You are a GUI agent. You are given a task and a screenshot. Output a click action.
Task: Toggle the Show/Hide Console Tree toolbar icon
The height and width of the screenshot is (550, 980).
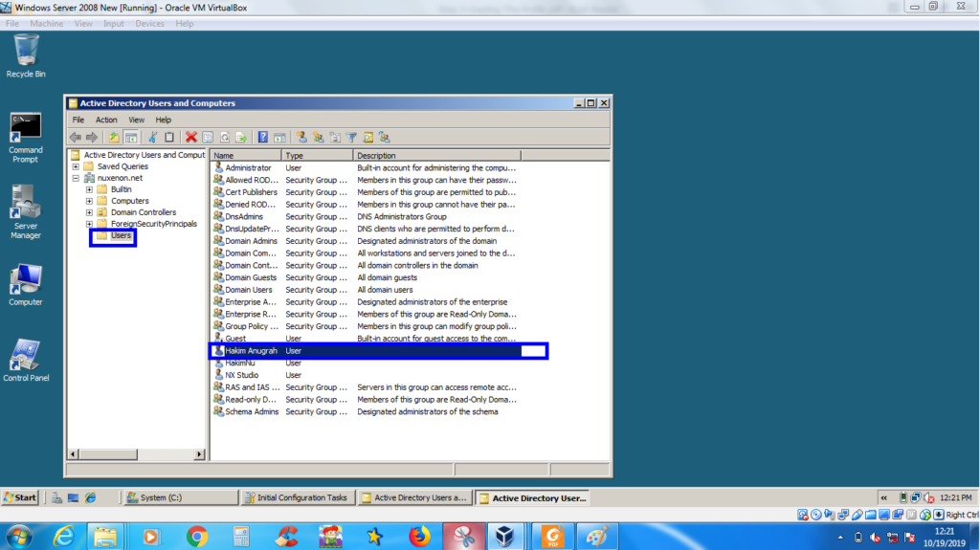130,137
